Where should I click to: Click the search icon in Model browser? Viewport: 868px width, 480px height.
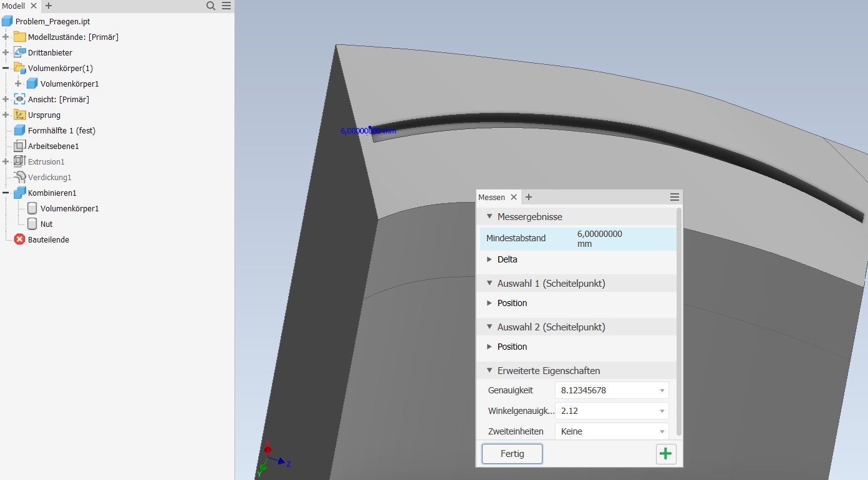tap(211, 6)
